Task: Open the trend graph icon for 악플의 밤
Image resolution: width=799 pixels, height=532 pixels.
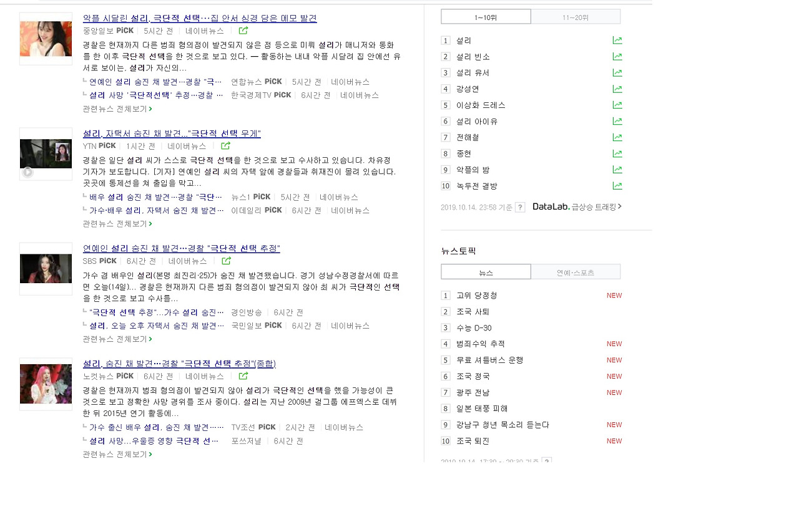Action: (x=617, y=170)
